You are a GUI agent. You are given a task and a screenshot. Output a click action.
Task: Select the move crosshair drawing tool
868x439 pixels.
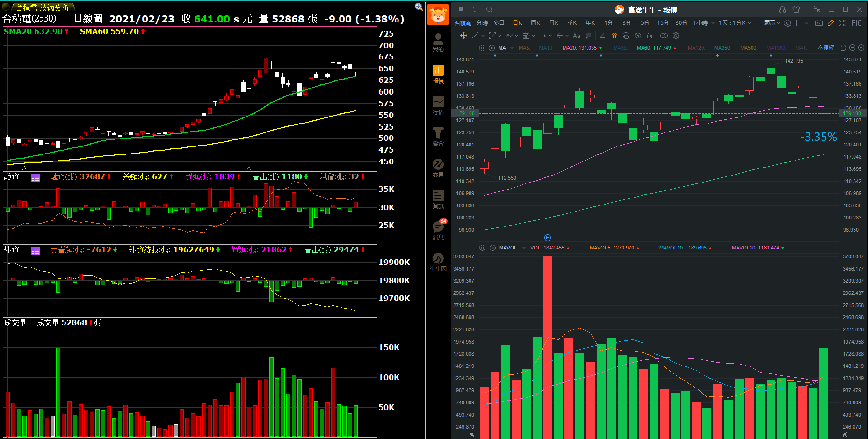pyautogui.click(x=463, y=36)
